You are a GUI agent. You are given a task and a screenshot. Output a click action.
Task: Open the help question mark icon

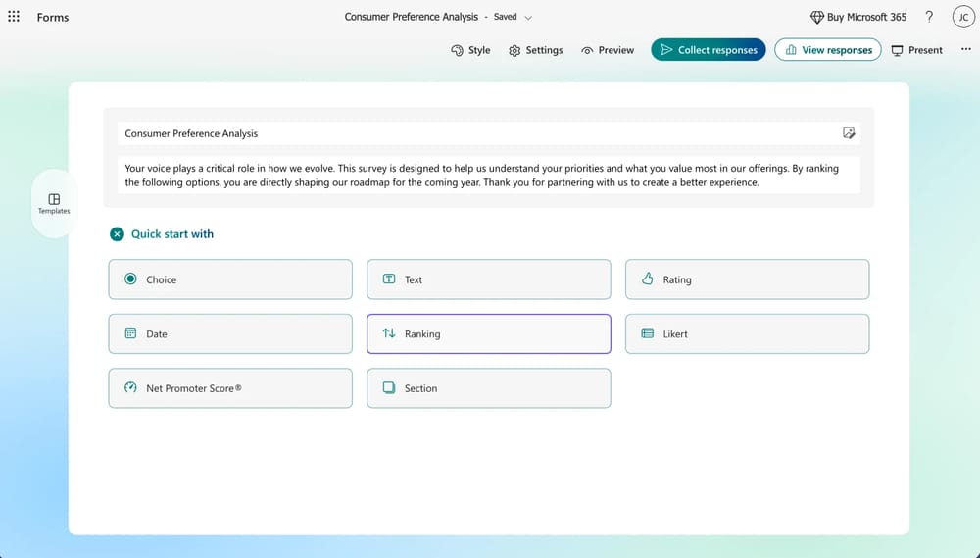pos(929,17)
